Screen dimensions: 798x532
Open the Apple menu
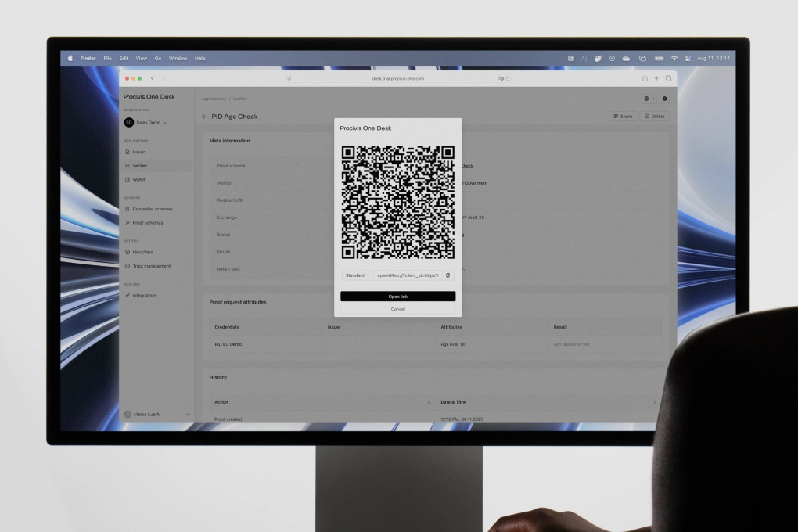coord(70,59)
